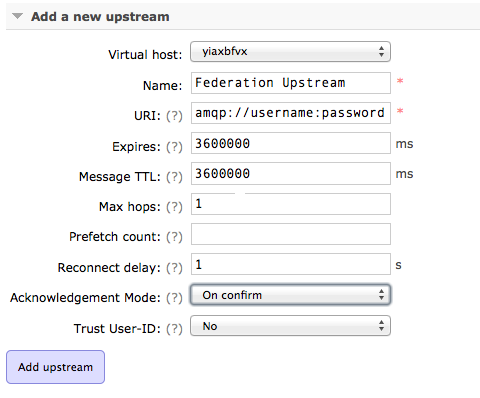Focus the Max hops input field
The width and height of the screenshot is (480, 398).
coord(291,204)
